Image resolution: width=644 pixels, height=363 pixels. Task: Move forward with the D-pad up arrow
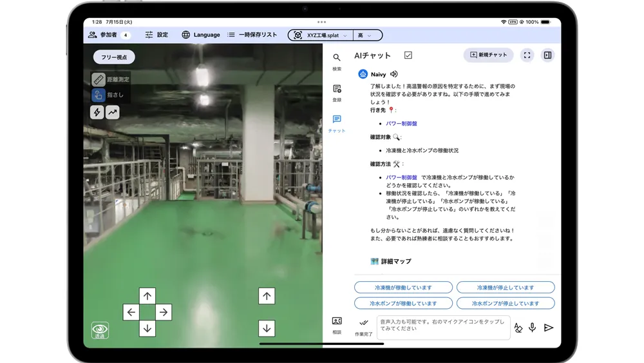click(147, 295)
